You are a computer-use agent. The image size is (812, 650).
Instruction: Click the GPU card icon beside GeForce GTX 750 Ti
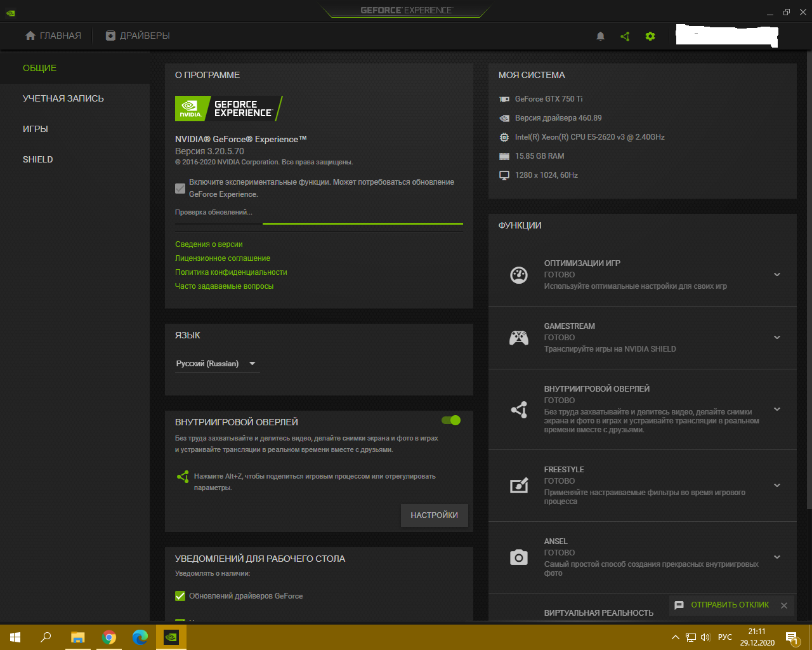(x=504, y=99)
